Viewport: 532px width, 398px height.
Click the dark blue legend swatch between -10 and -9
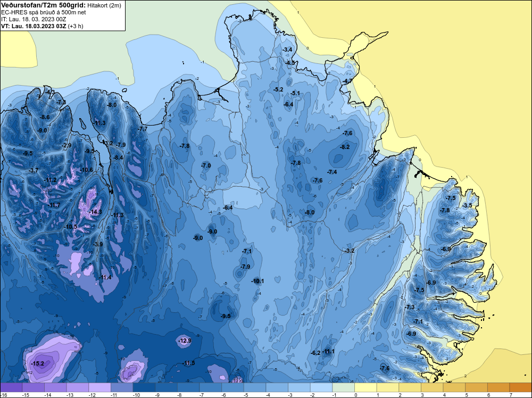[144, 387]
